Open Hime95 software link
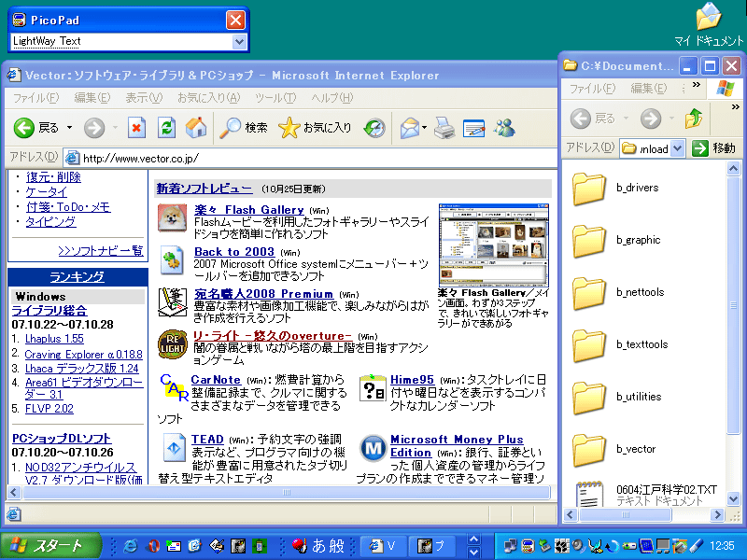Image resolution: width=747 pixels, height=560 pixels. [x=412, y=380]
